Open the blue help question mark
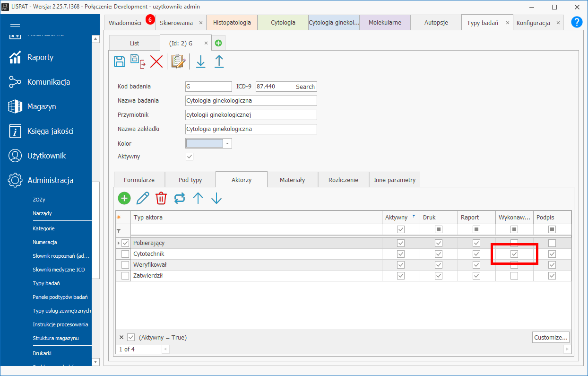588x376 pixels. pos(577,22)
